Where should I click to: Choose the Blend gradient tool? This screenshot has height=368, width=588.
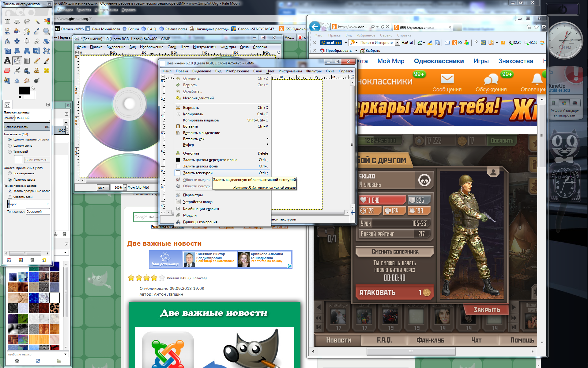point(27,61)
